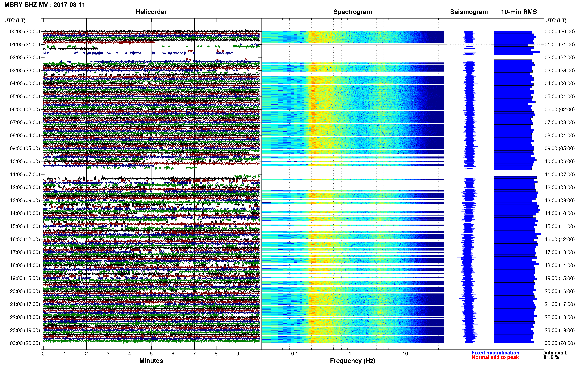Click right time label 21:00 (17:00)
This screenshot has width=588, height=368.
pos(560,304)
